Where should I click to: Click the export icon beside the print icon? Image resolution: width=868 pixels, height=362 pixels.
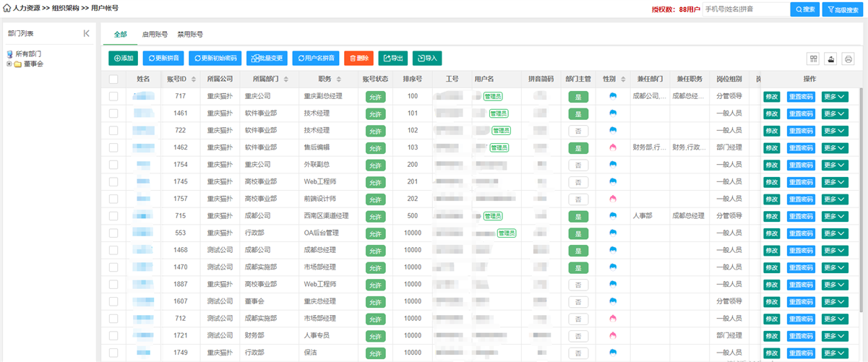click(x=831, y=59)
